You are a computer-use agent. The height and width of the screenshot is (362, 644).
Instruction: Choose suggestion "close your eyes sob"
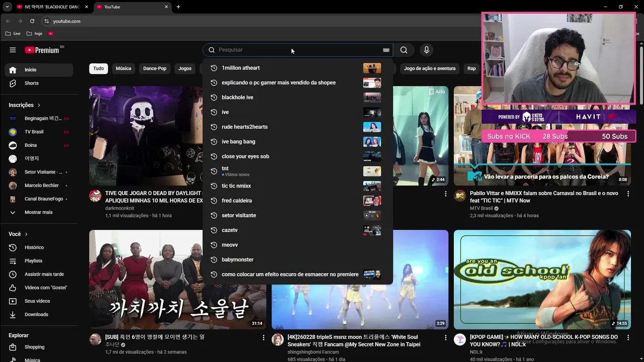tap(297, 156)
